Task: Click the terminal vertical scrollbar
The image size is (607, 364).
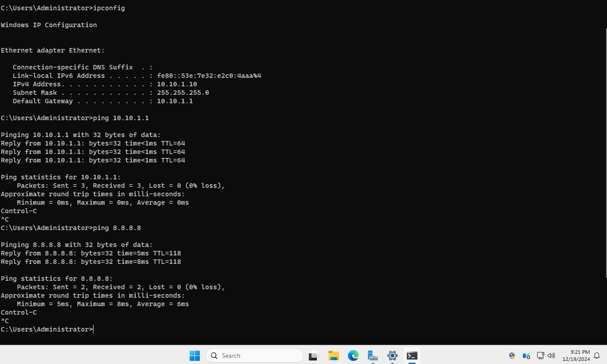Action: click(x=605, y=151)
